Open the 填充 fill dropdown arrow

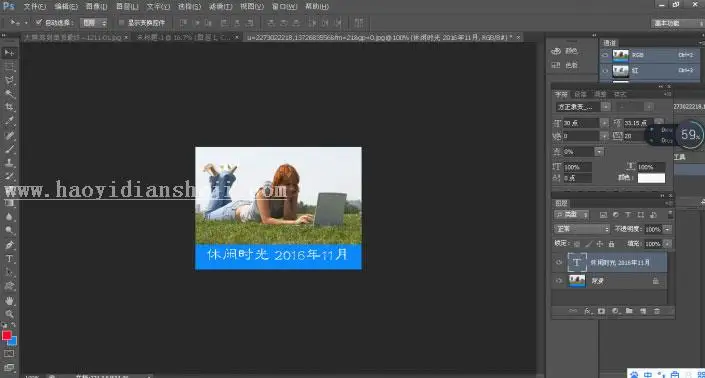[x=668, y=244]
